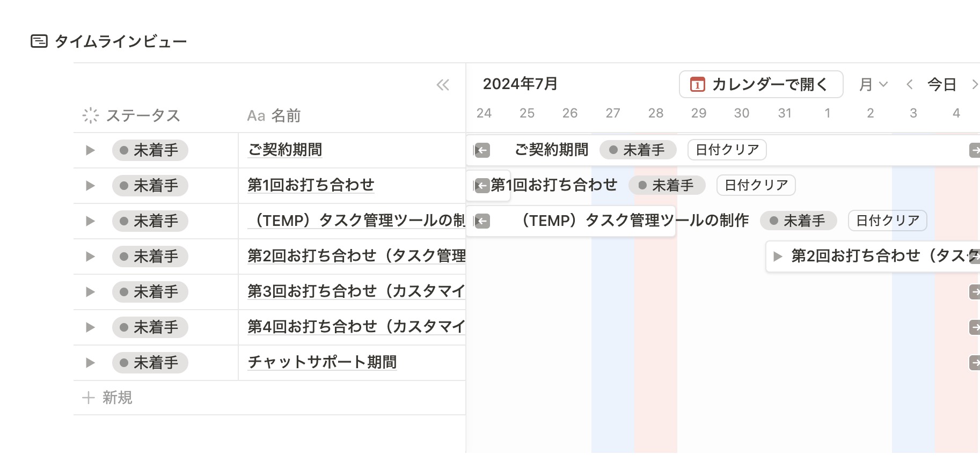Screen dimensions: 980x469
Task: Expand the 第4回お打ち合わせ table row
Action: 90,327
